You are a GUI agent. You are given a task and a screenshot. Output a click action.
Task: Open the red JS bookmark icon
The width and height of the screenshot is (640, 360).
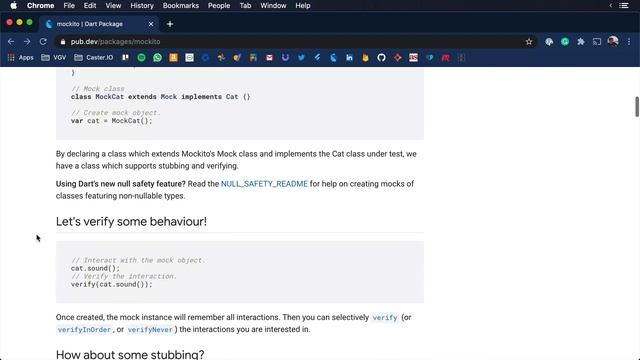tap(413, 58)
